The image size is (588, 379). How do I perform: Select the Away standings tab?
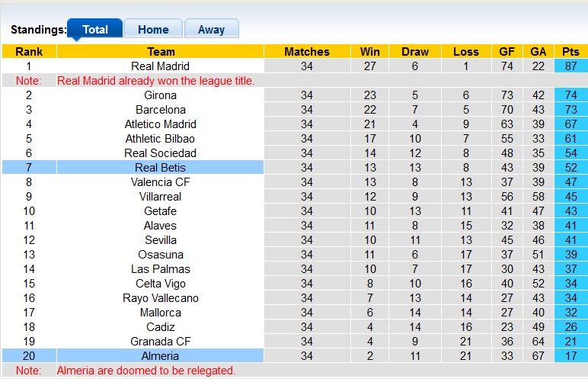click(211, 30)
